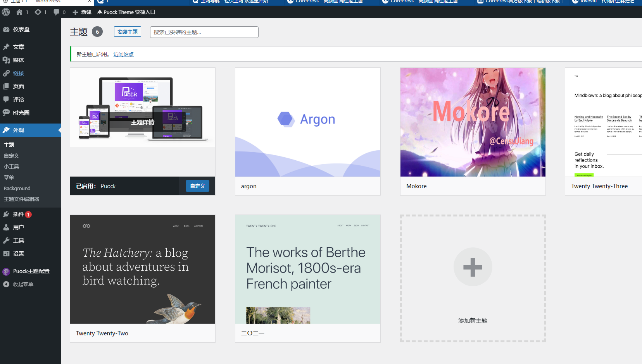Open Puock theme details thumbnail
This screenshot has width=642, height=364.
(x=143, y=122)
